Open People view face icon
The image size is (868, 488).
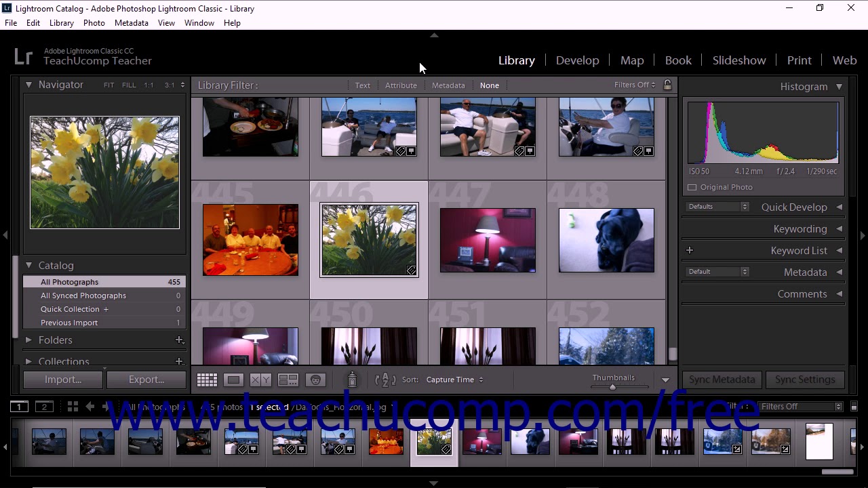[315, 380]
